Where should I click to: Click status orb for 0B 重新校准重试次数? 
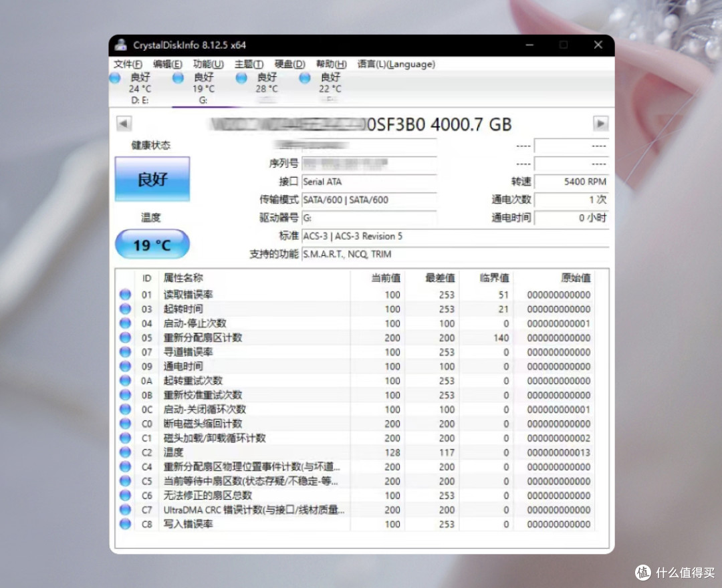pos(125,395)
